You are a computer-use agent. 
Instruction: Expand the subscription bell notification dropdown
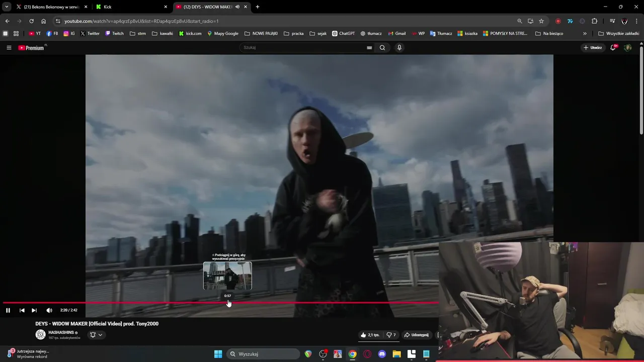point(96,335)
